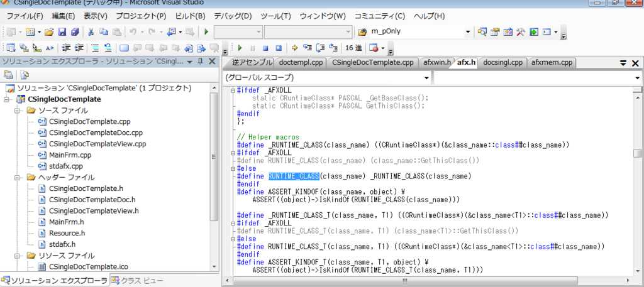The width and height of the screenshot is (644, 287).
Task: Continue debugging with the debug toolbar's green arrow
Action: click(240, 48)
